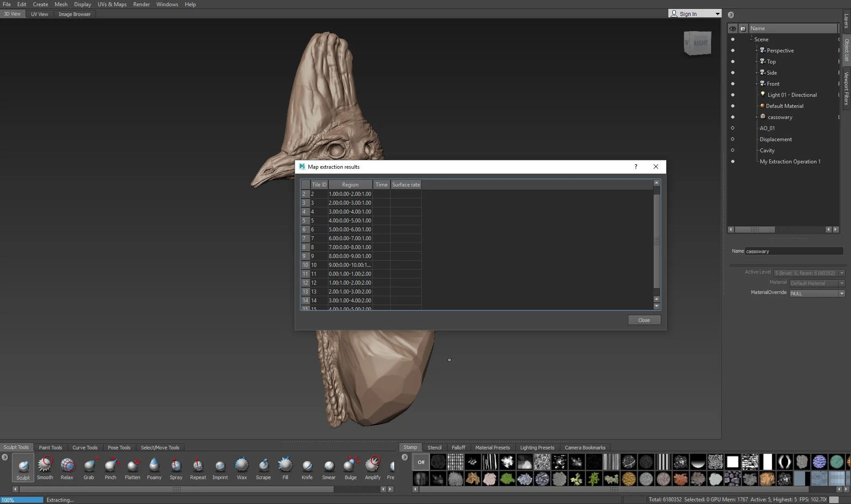Image resolution: width=851 pixels, height=504 pixels.
Task: Select the Grab sculpt tool
Action: (89, 468)
